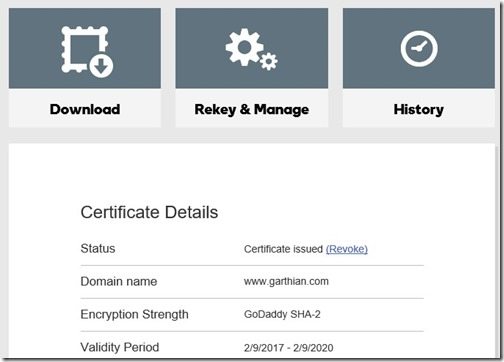Select the 'Domain name' label
This screenshot has width=504, height=362.
(x=119, y=281)
